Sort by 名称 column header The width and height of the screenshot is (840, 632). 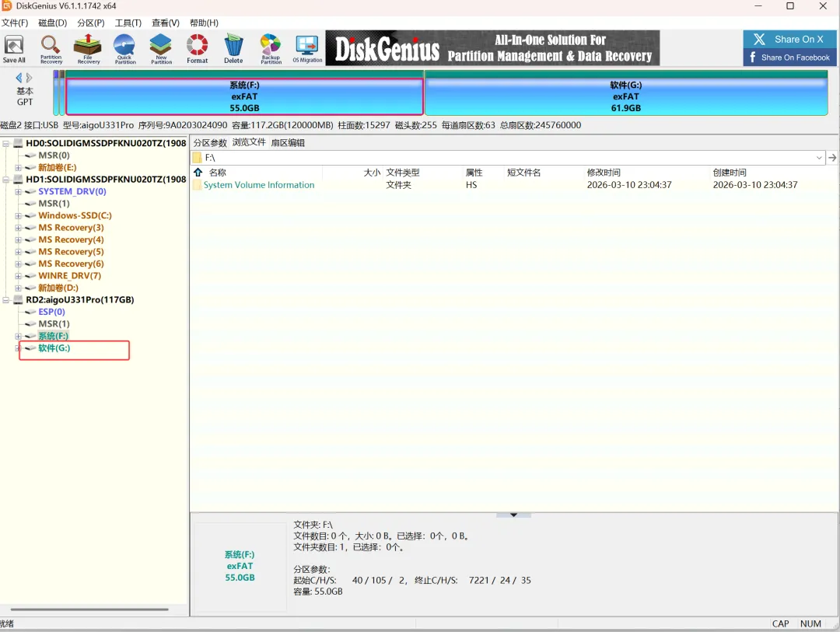point(218,173)
